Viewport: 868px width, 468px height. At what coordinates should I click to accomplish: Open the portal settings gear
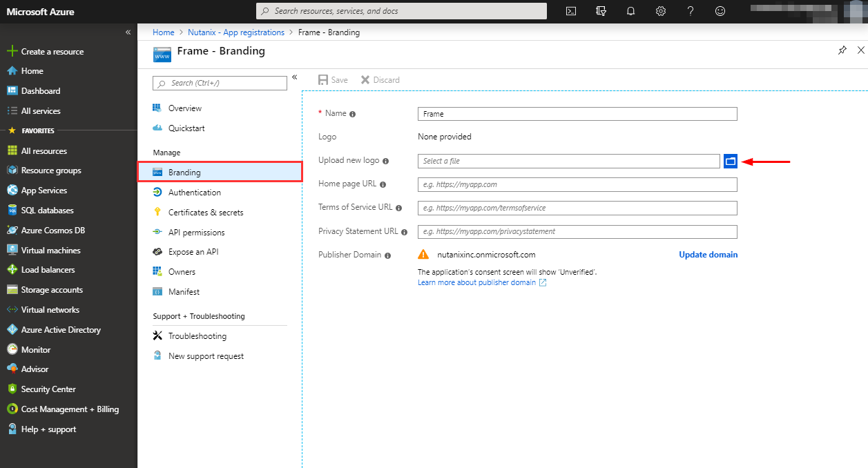pyautogui.click(x=660, y=11)
